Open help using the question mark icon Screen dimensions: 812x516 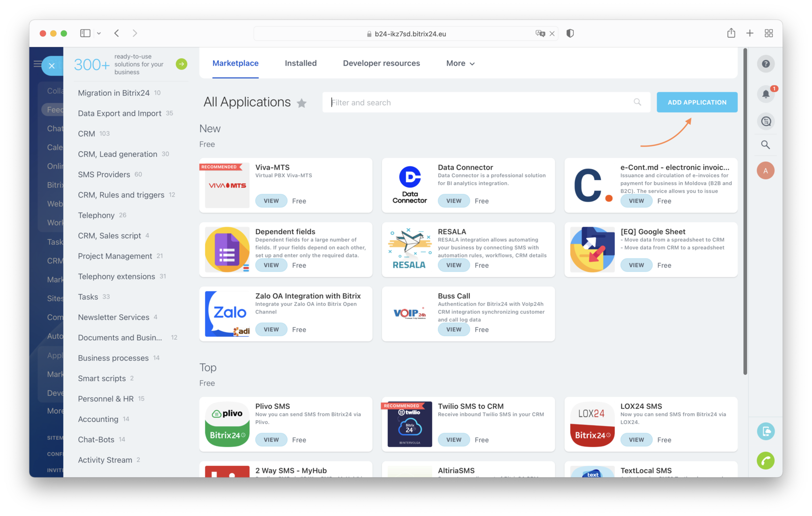tap(766, 63)
